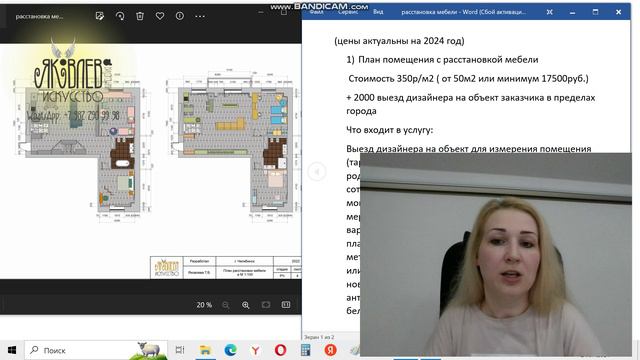Screen dimensions: 640x360
Task: Open the Файл menu in Word
Action: [316, 12]
